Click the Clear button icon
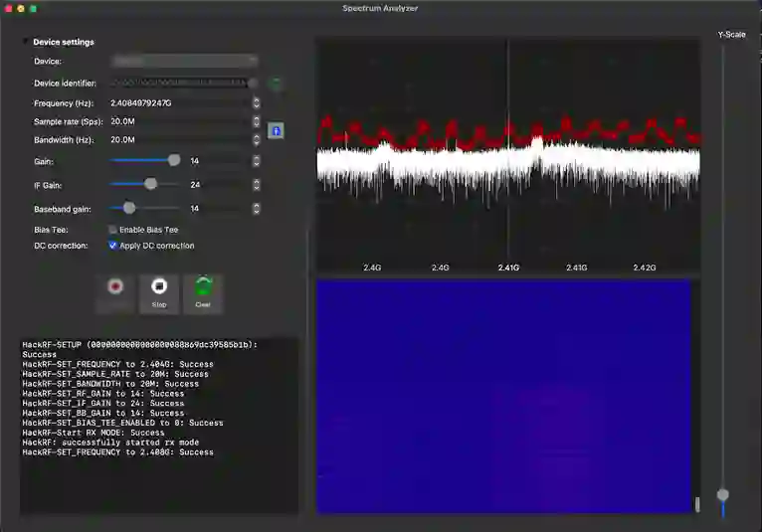This screenshot has width=762, height=532. 203,287
